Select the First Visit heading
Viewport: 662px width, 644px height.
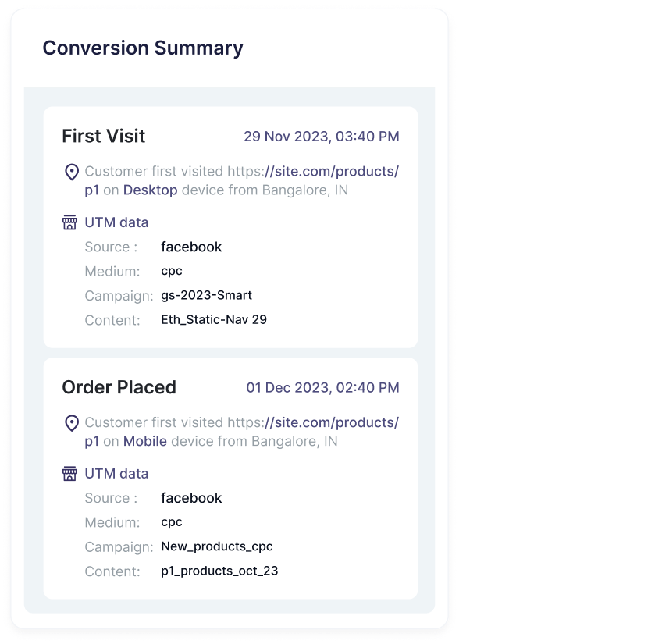[103, 136]
